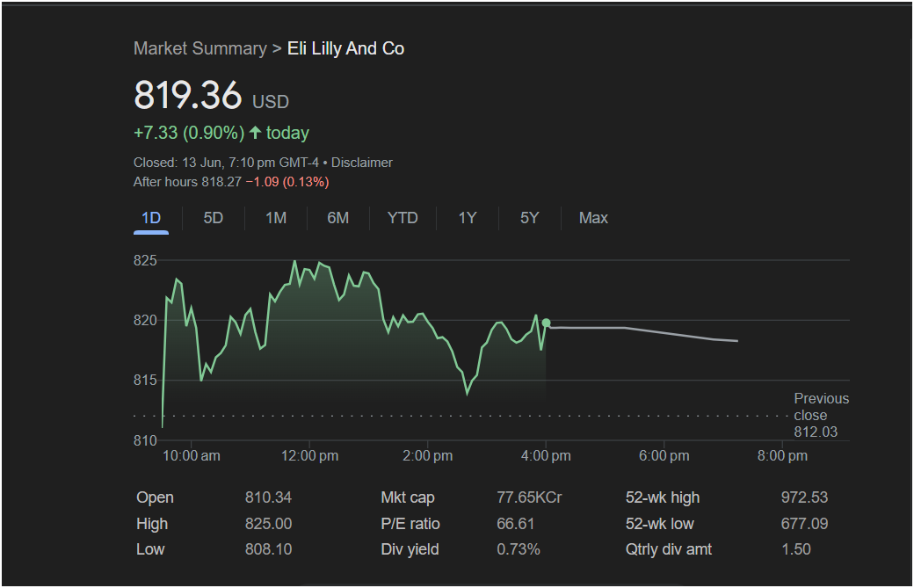Click the 8:00 pm axis label
Image resolution: width=914 pixels, height=588 pixels.
(782, 455)
